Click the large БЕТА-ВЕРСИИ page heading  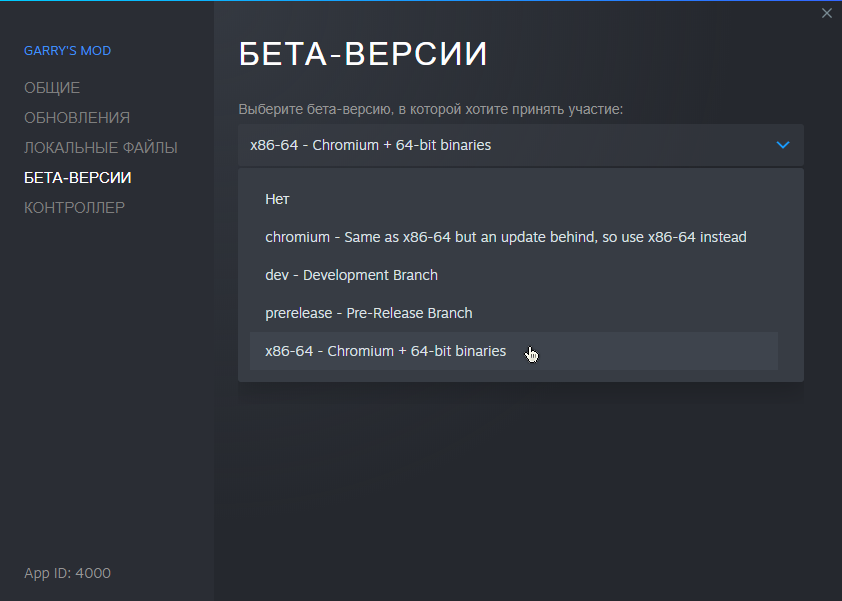(x=363, y=55)
